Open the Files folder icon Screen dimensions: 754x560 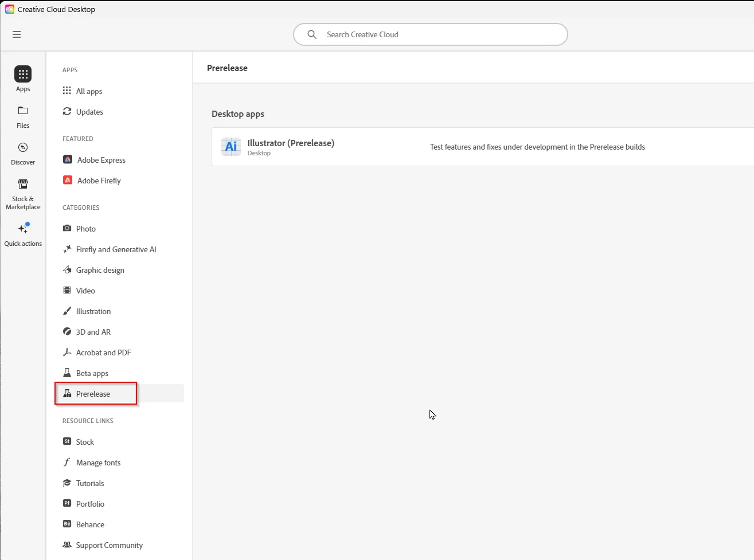pyautogui.click(x=23, y=111)
